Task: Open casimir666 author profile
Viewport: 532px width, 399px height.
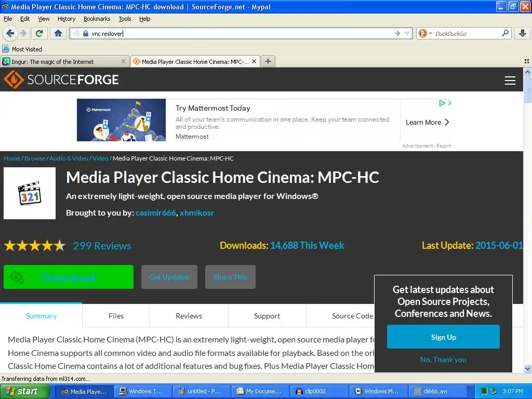Action: pos(156,212)
